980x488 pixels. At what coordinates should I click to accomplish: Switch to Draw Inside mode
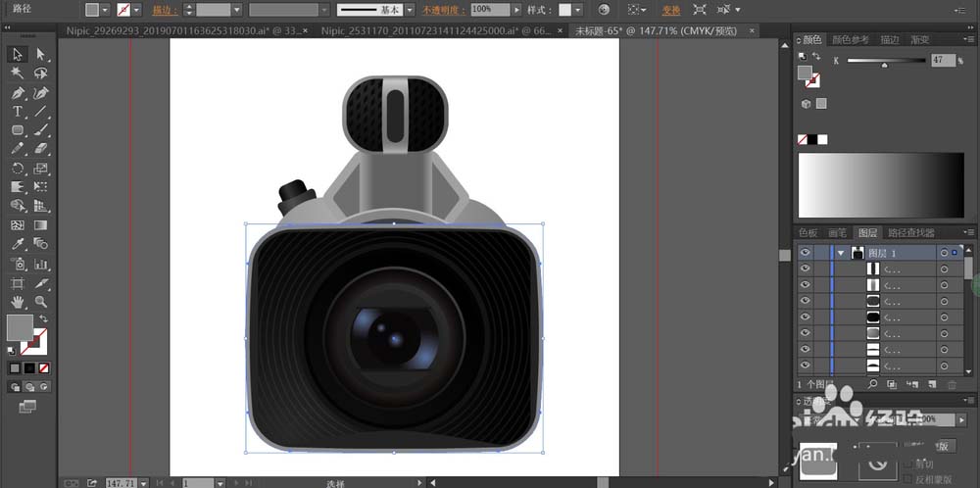pyautogui.click(x=43, y=387)
